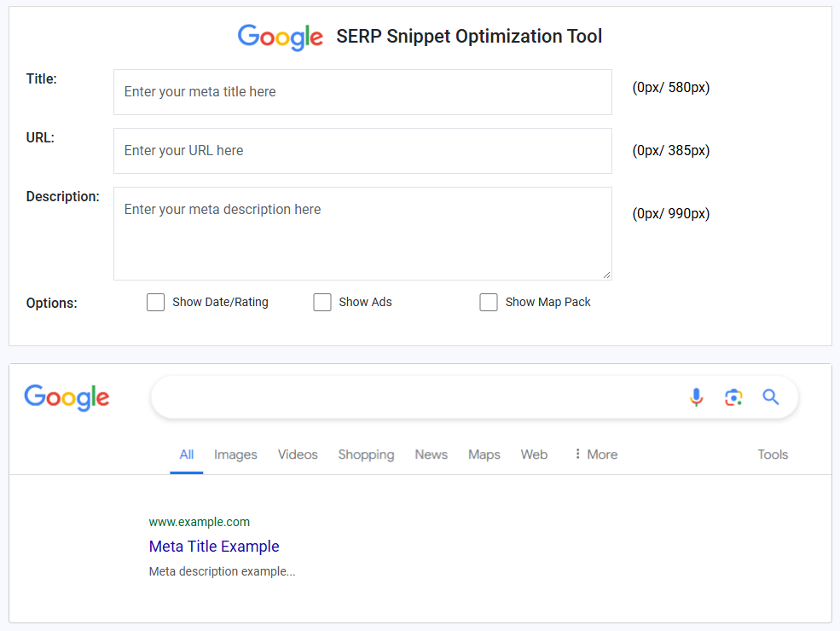Screen dimensions: 840x631
Task: Click the www.example.com URL
Action: coord(200,522)
